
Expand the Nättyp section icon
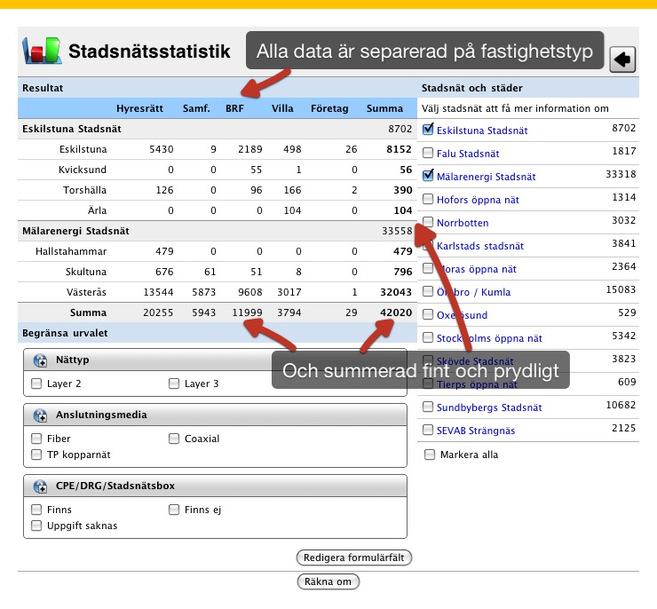coord(41,361)
